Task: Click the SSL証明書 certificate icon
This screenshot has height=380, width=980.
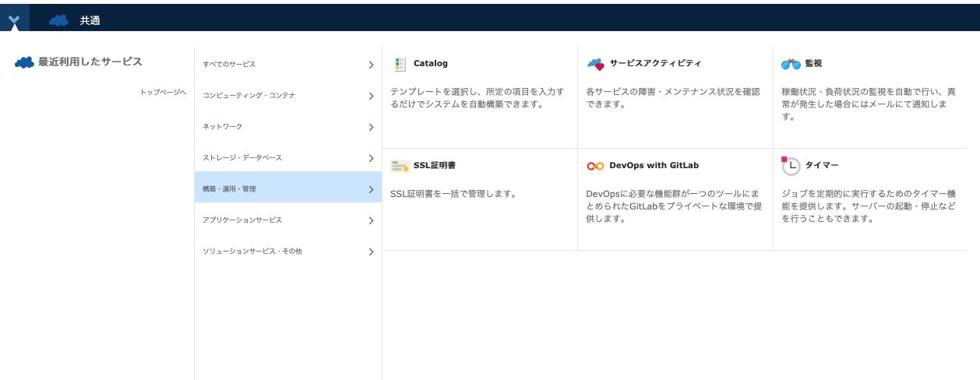Action: tap(400, 166)
